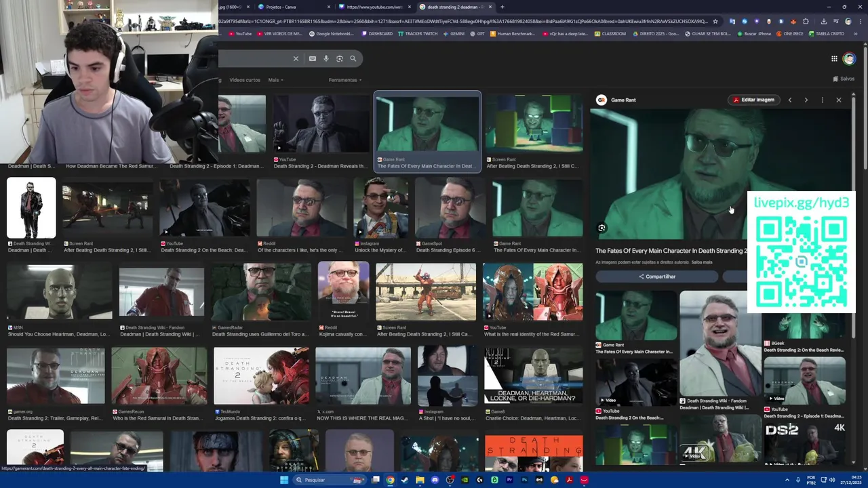Switch to the youtube.com browser tab

(x=374, y=7)
